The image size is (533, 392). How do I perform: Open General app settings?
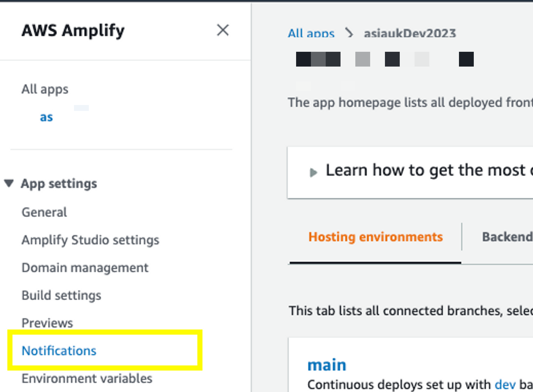[x=44, y=212]
